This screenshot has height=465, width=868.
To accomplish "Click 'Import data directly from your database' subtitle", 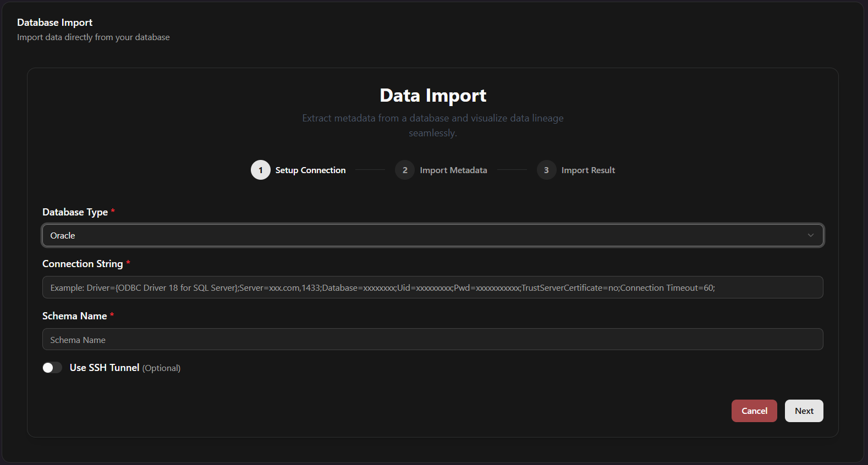I will (94, 37).
